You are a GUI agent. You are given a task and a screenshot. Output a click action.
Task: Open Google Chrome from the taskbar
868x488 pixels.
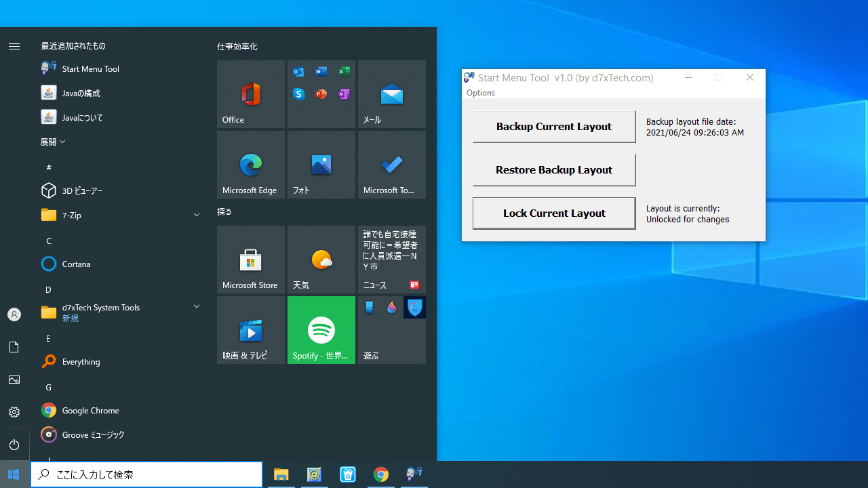(x=381, y=474)
